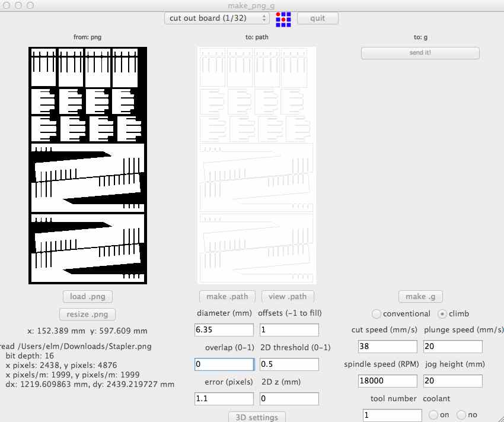This screenshot has width=504, height=422.
Task: Click the 'to: path' label
Action: click(257, 37)
